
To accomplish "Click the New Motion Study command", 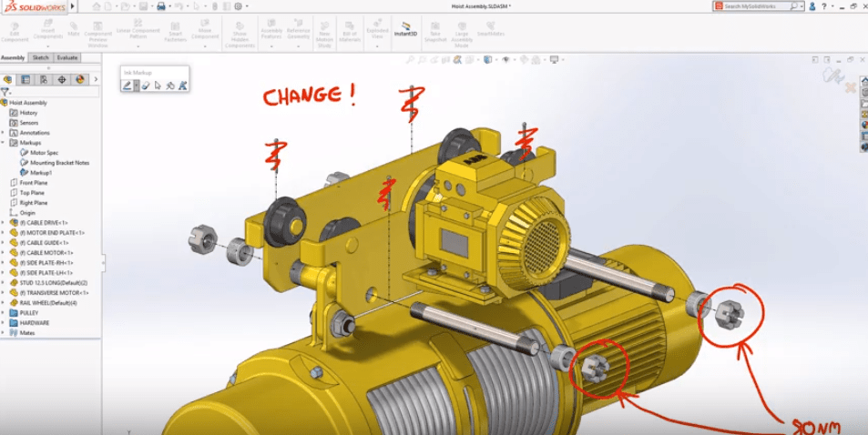I will [324, 35].
